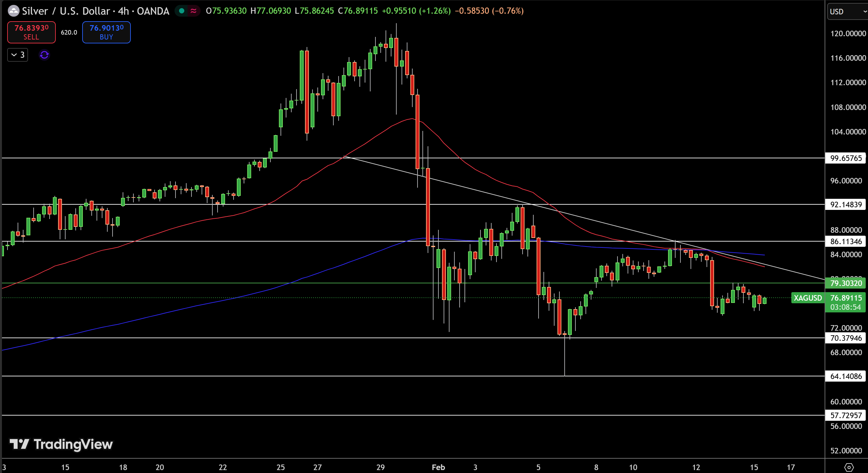Toggle the market status indicator in title bar
Image resolution: width=868 pixels, height=473 pixels.
tap(182, 11)
